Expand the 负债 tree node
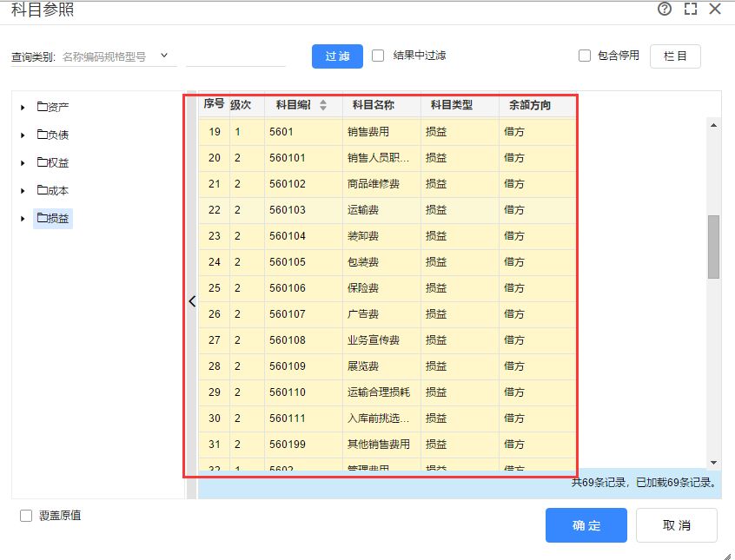Image resolution: width=735 pixels, height=560 pixels. point(23,135)
